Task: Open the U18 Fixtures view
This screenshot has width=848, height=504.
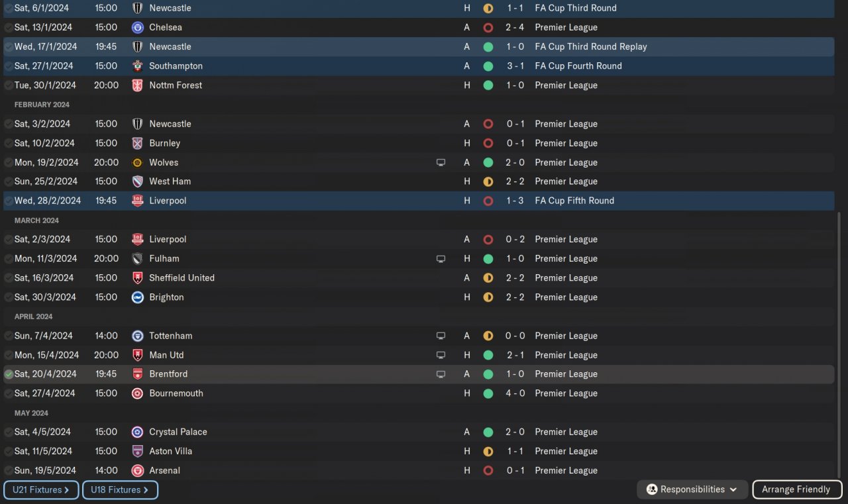Action: [x=120, y=490]
